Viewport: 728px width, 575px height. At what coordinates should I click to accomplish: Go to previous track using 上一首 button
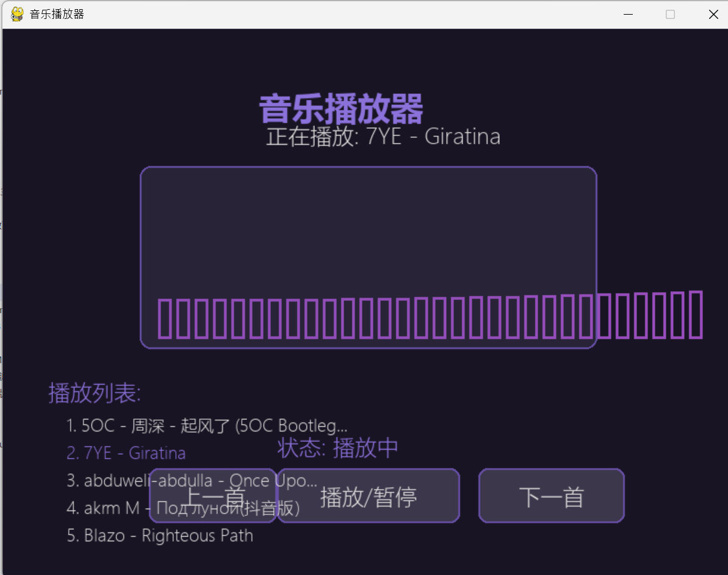212,496
